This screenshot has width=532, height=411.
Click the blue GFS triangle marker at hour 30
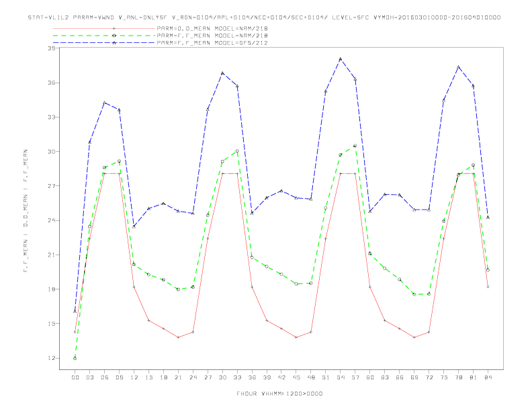pos(222,73)
